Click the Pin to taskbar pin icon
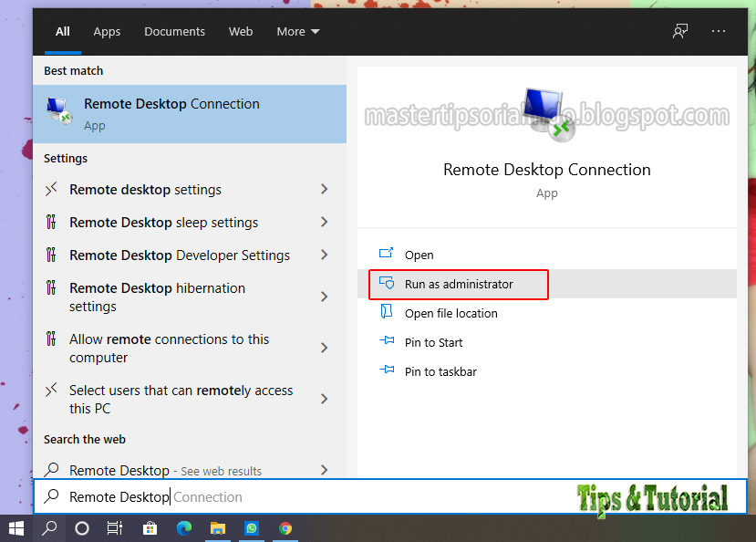The width and height of the screenshot is (756, 542). point(387,370)
